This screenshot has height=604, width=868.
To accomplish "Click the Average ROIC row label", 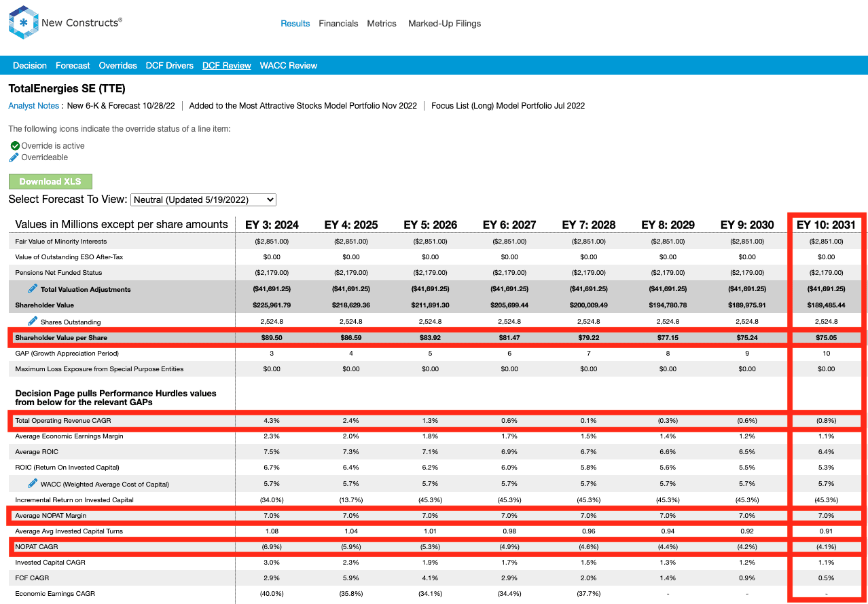I will (x=37, y=452).
